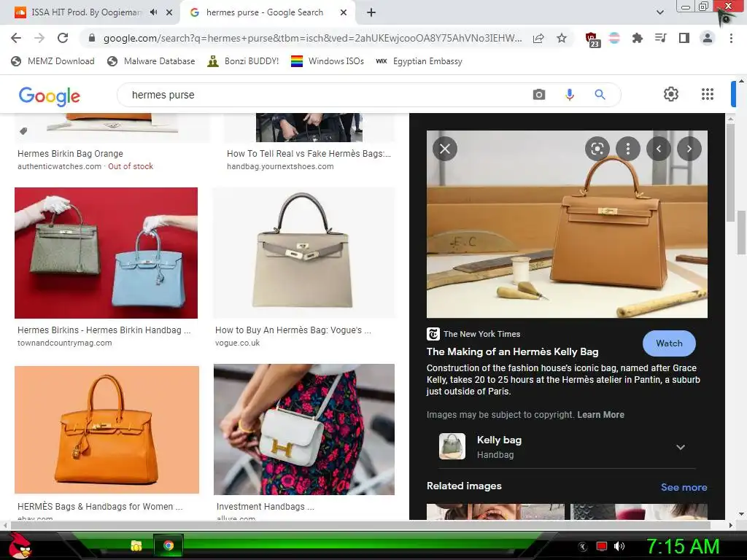Open Google quick settings gear
The image size is (747, 560).
(x=671, y=94)
